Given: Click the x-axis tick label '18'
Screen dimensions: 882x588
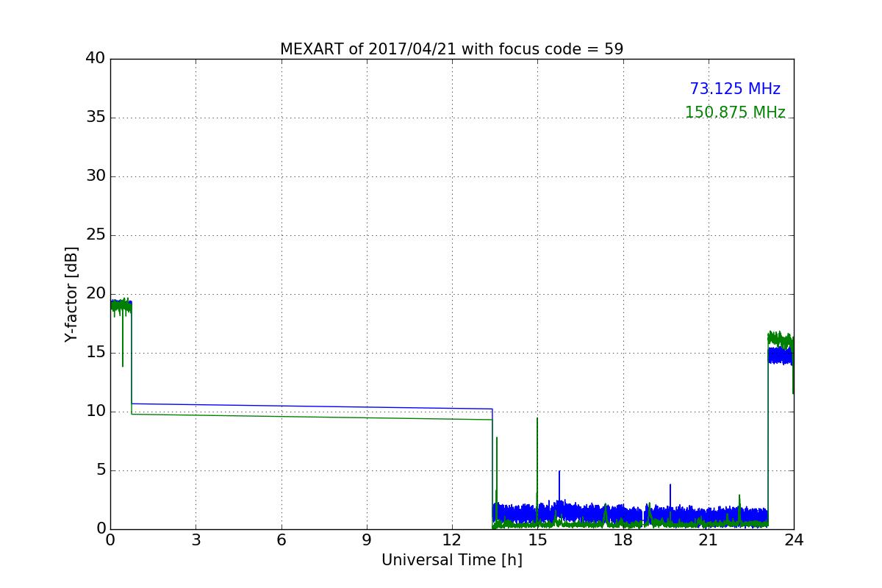Looking at the screenshot, I should pyautogui.click(x=623, y=539).
